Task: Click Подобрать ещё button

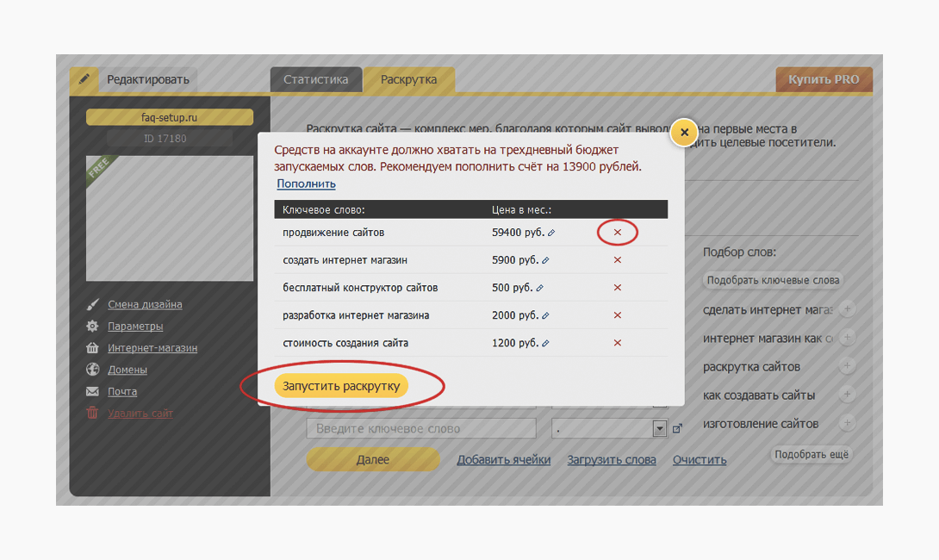Action: pos(812,455)
